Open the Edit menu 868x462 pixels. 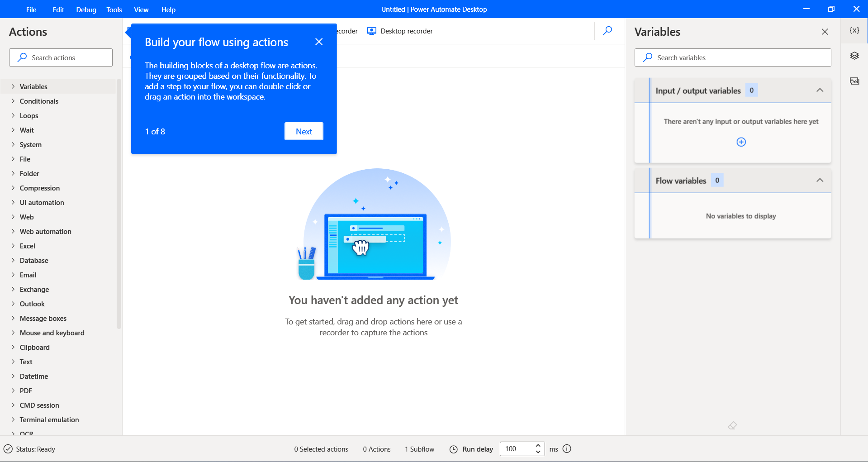[x=58, y=10]
